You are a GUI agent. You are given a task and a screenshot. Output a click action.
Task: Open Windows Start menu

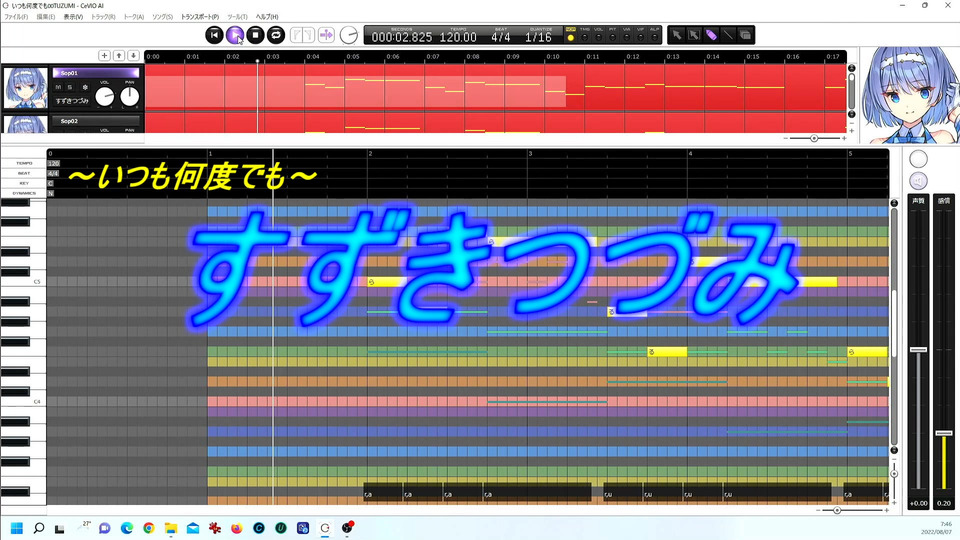click(x=17, y=528)
